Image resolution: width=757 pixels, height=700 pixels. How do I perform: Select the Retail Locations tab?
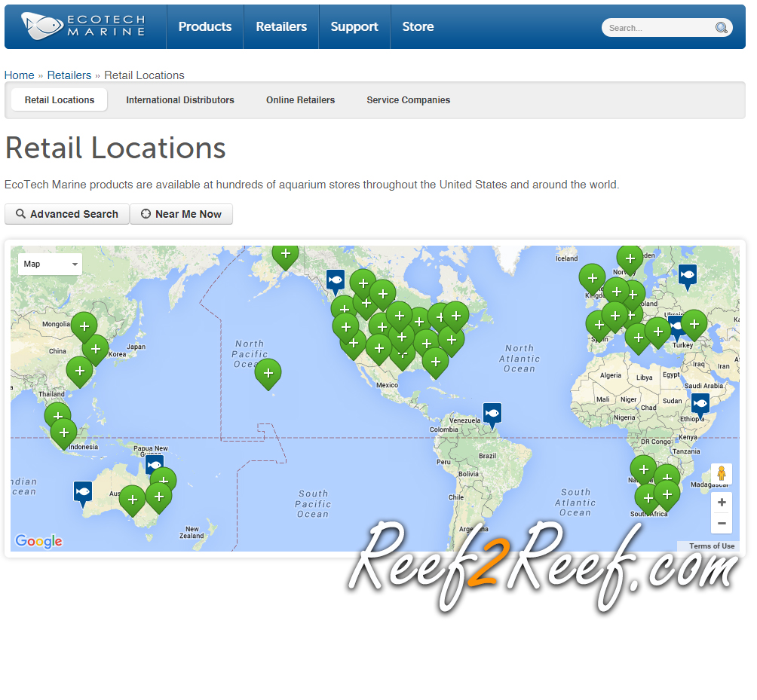[60, 100]
